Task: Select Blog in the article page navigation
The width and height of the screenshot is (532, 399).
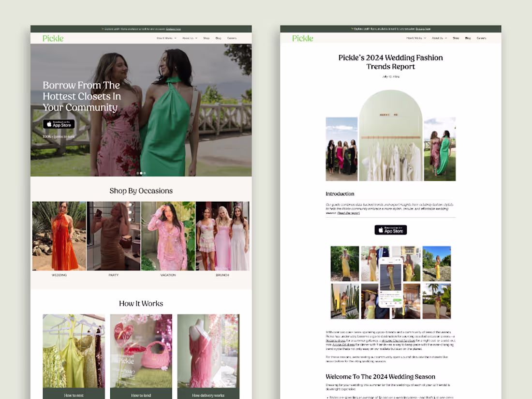Action: coord(468,38)
